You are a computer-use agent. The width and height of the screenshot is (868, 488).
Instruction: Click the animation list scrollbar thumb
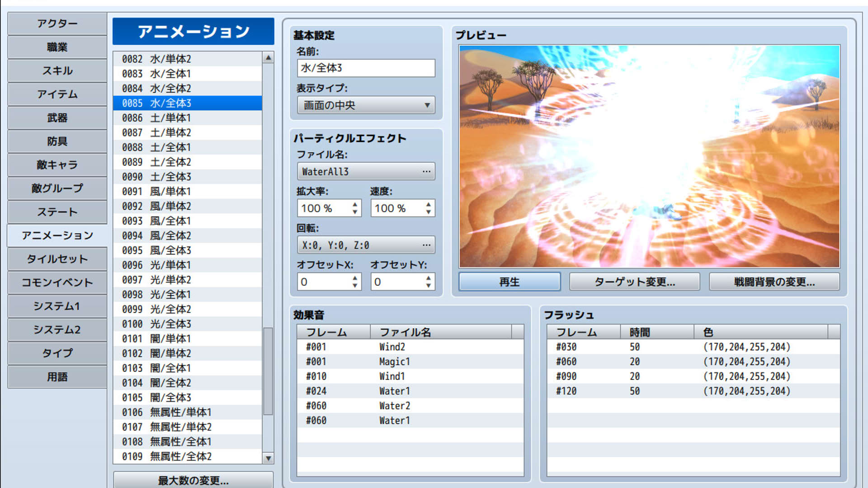[x=268, y=371]
